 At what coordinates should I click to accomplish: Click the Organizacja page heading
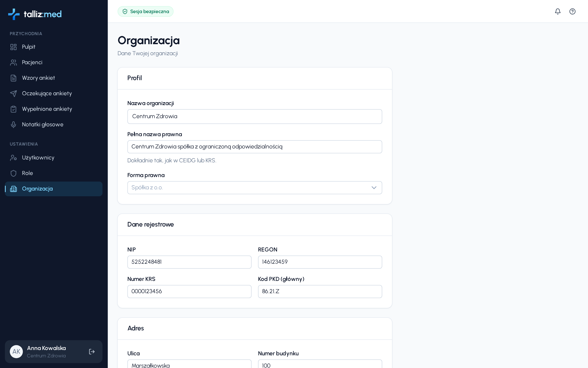click(148, 40)
